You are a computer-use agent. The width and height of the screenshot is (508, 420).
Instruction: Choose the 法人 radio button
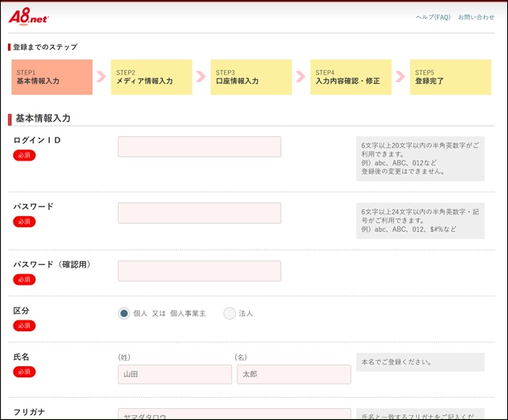[x=229, y=313]
